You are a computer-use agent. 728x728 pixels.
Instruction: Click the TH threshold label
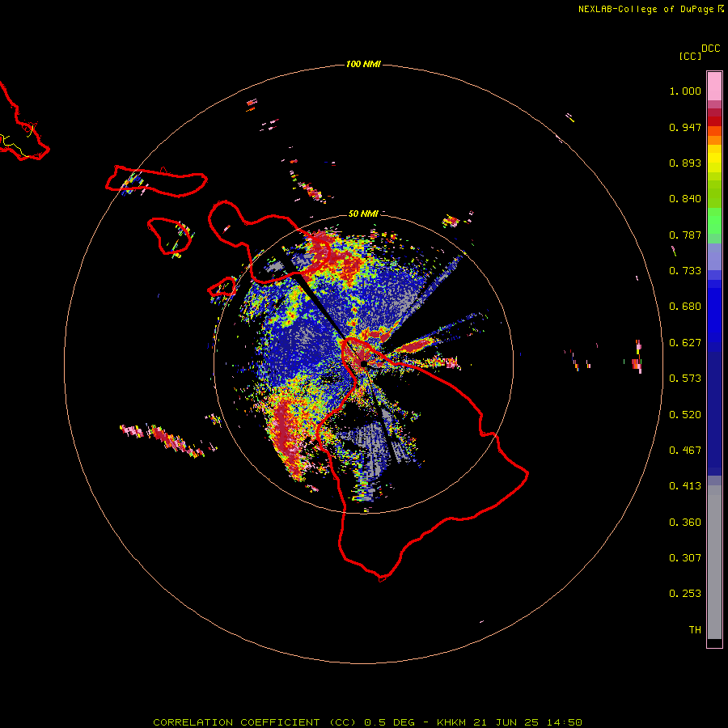pos(695,630)
